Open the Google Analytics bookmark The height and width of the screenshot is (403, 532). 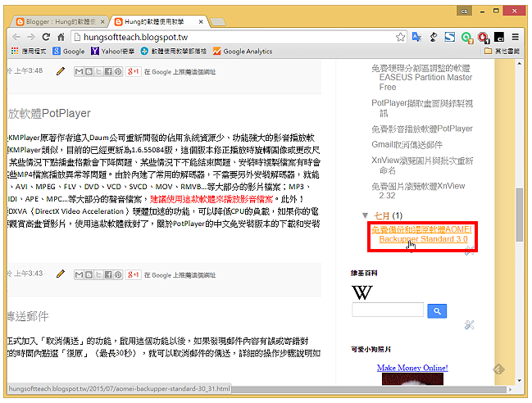(x=243, y=51)
